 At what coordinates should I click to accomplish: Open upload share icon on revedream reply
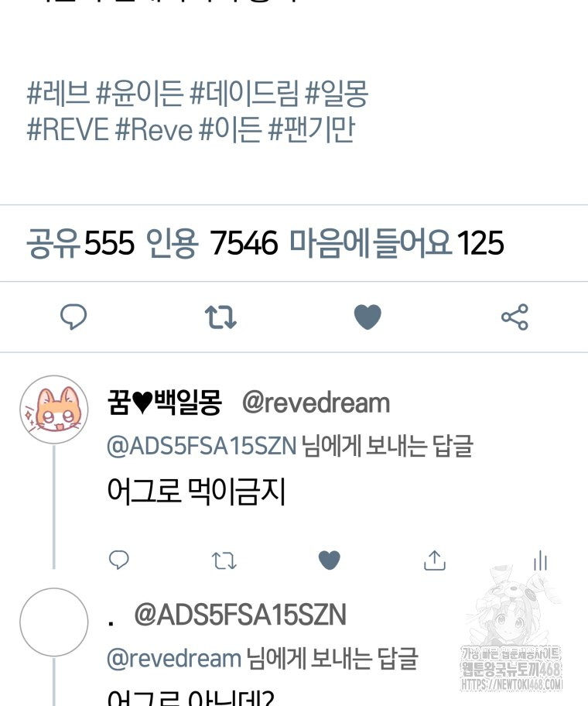click(435, 560)
